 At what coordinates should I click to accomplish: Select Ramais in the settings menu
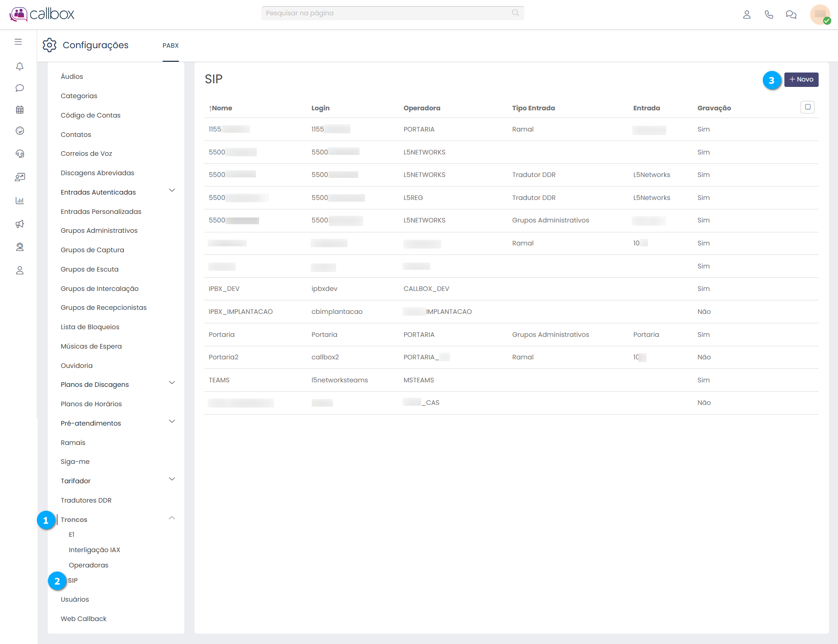(73, 443)
